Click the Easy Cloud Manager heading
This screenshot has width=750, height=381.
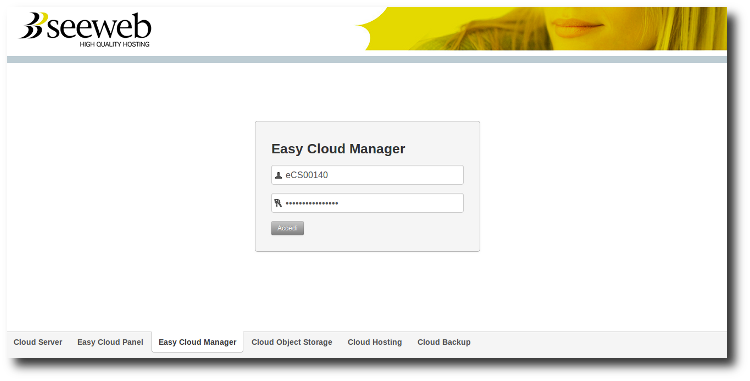338,149
